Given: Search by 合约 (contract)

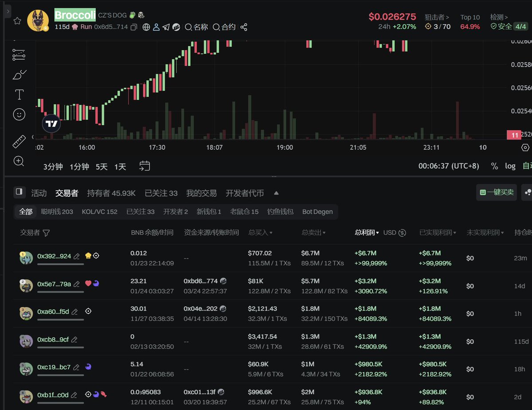Looking at the screenshot, I should click(224, 27).
